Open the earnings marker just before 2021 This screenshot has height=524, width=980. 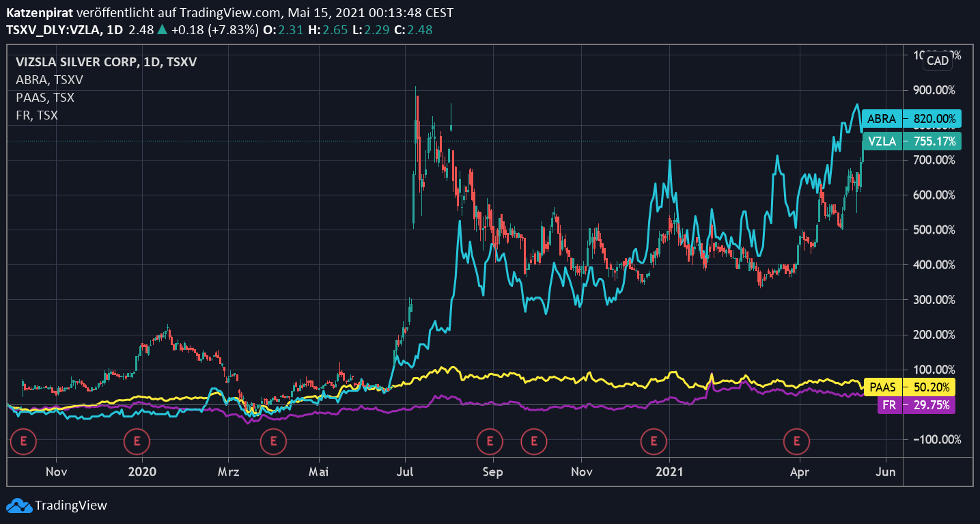coord(654,441)
